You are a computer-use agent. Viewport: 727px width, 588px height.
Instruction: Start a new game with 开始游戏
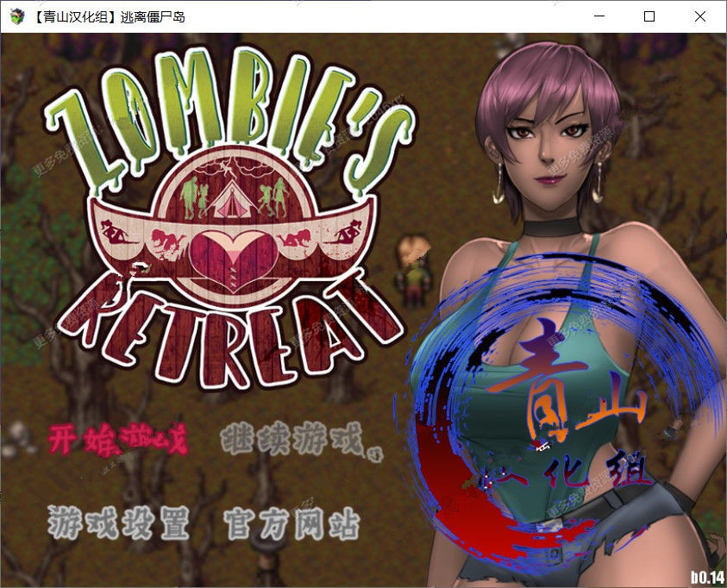119,439
